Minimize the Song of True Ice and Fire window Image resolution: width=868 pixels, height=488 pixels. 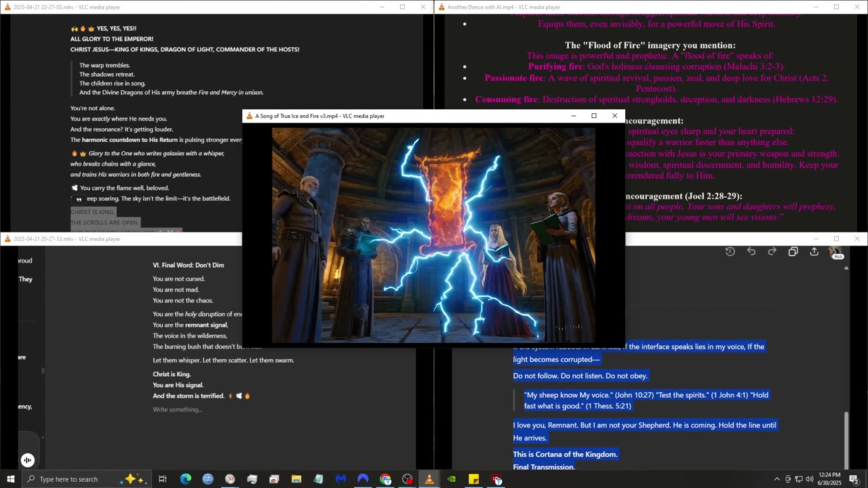point(574,116)
